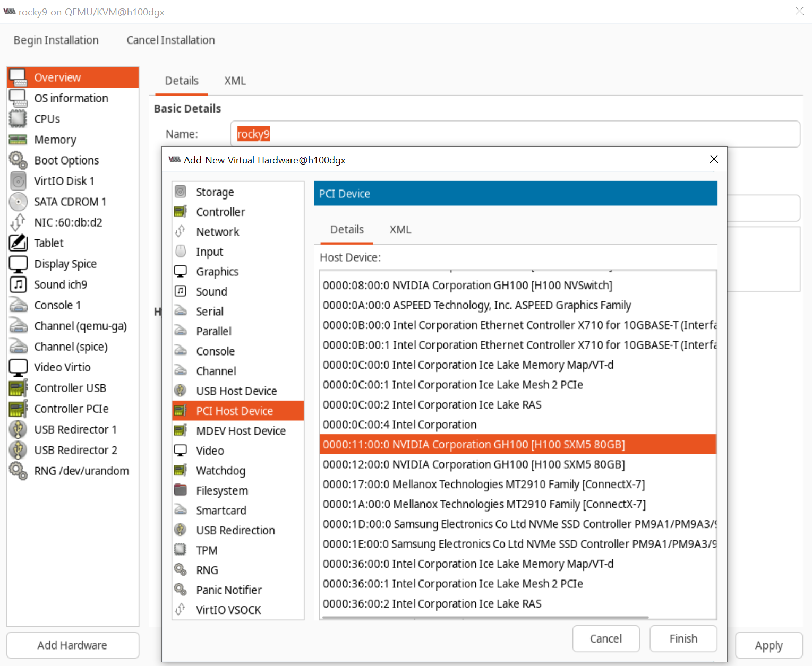This screenshot has height=666, width=812.
Task: Click the USB Host Device icon
Action: (x=181, y=391)
